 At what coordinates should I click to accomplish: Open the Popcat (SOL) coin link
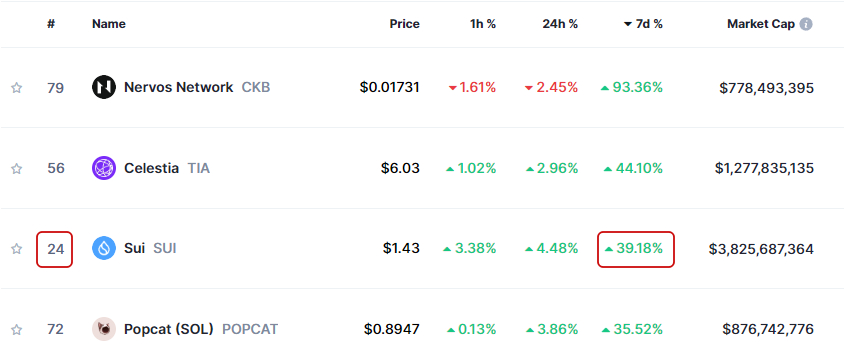[168, 329]
